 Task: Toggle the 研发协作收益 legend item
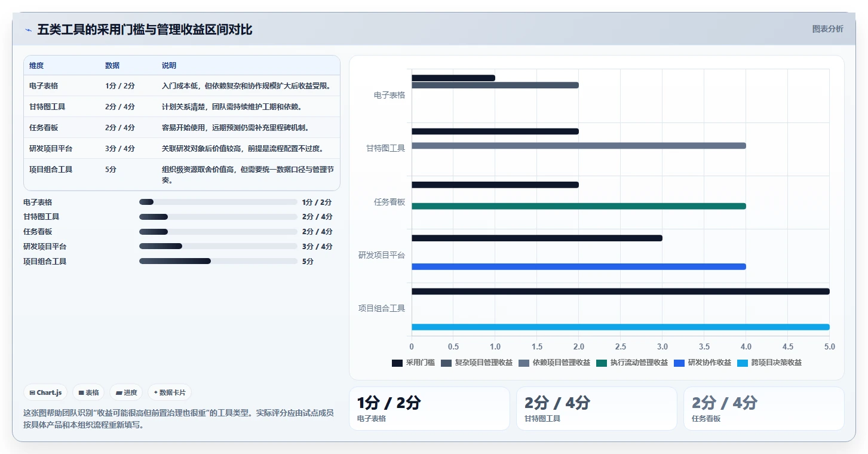(x=703, y=363)
